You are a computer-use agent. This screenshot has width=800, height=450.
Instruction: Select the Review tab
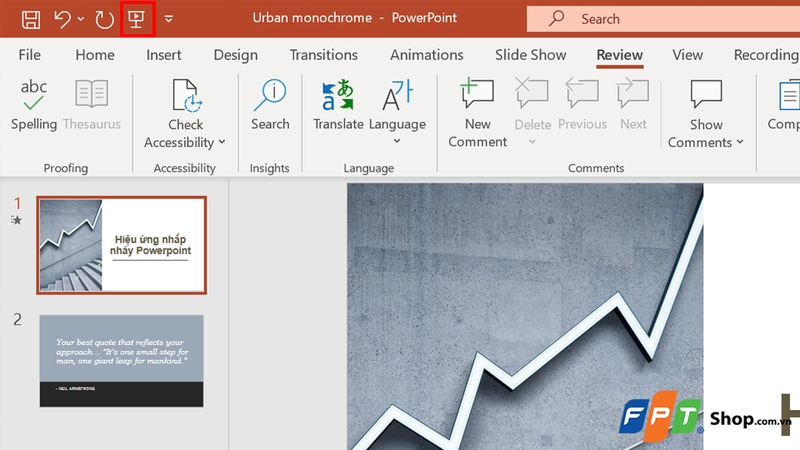tap(619, 55)
